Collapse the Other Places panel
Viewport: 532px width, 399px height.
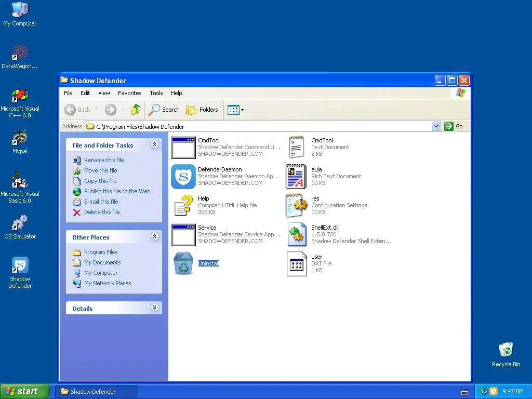154,236
